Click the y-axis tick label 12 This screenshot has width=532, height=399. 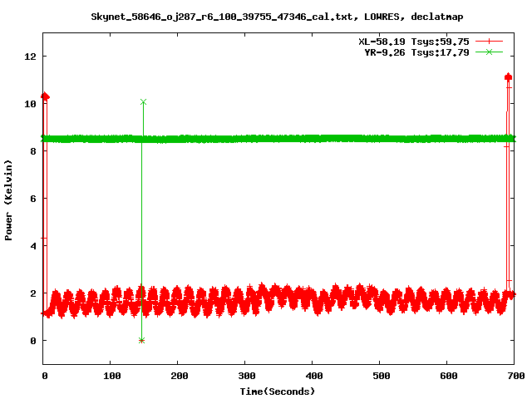pyautogui.click(x=30, y=57)
